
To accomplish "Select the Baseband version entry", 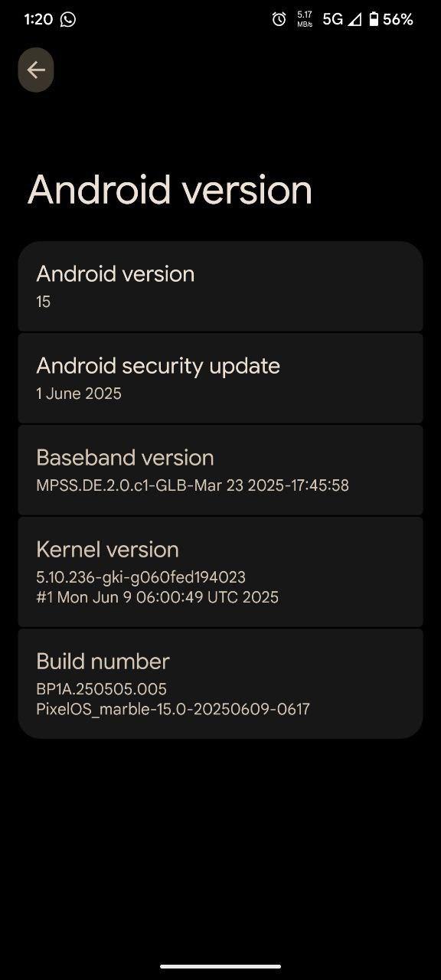I will click(220, 470).
